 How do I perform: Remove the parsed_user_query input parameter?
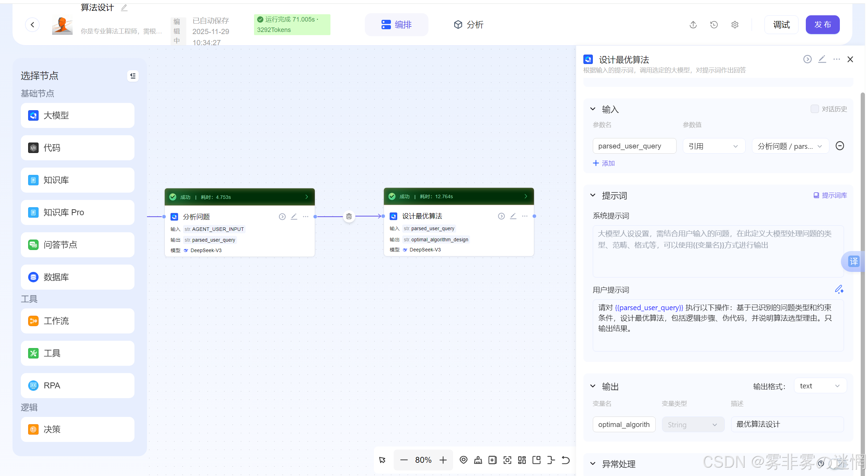pyautogui.click(x=840, y=146)
